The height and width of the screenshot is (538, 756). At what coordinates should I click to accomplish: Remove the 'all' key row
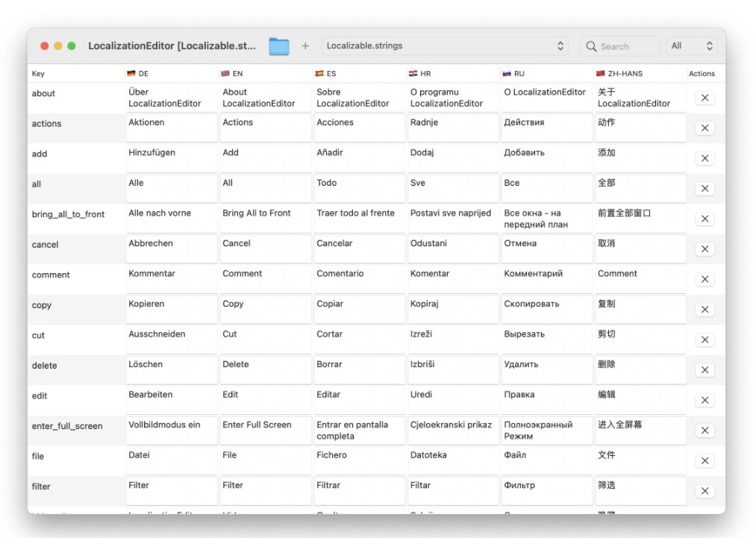705,189
